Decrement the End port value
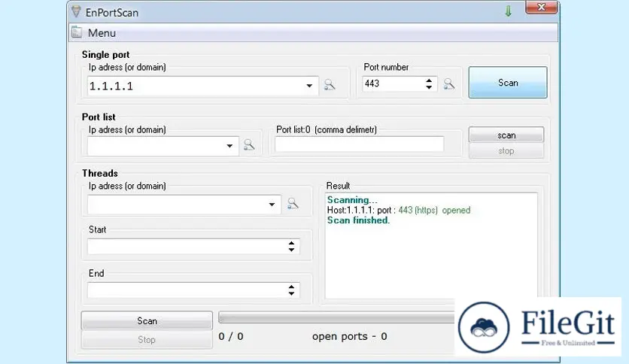This screenshot has width=629, height=364. [291, 294]
